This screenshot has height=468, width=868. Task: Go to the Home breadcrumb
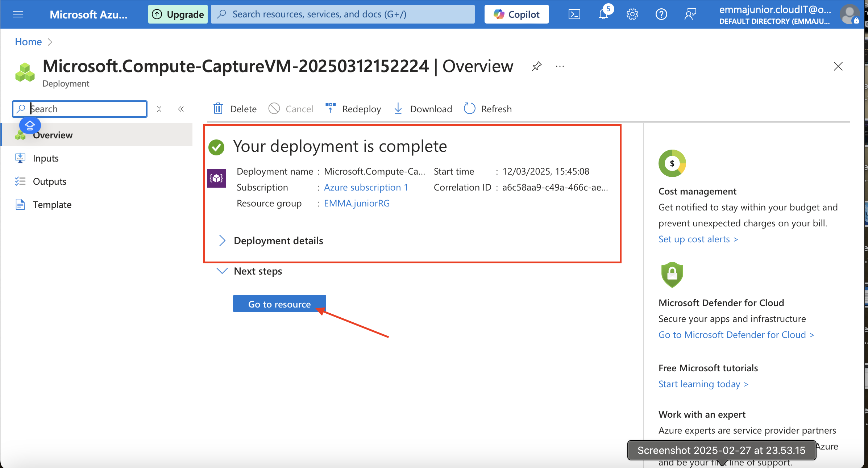(x=28, y=42)
